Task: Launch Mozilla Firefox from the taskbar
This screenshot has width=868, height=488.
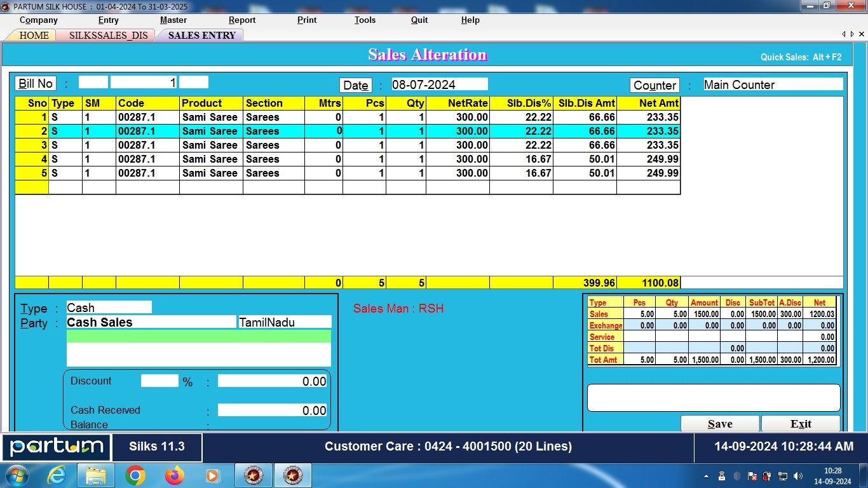Action: [x=174, y=475]
